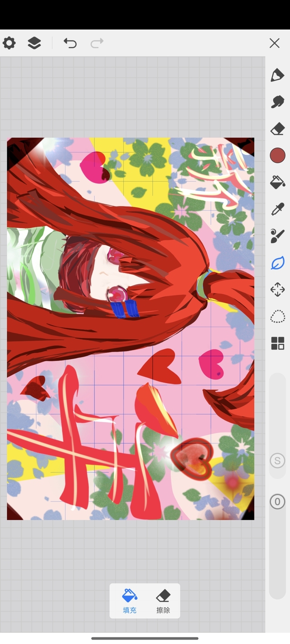Switch to 擦除 erase mode
Screen dimensions: 290x644
(x=163, y=601)
